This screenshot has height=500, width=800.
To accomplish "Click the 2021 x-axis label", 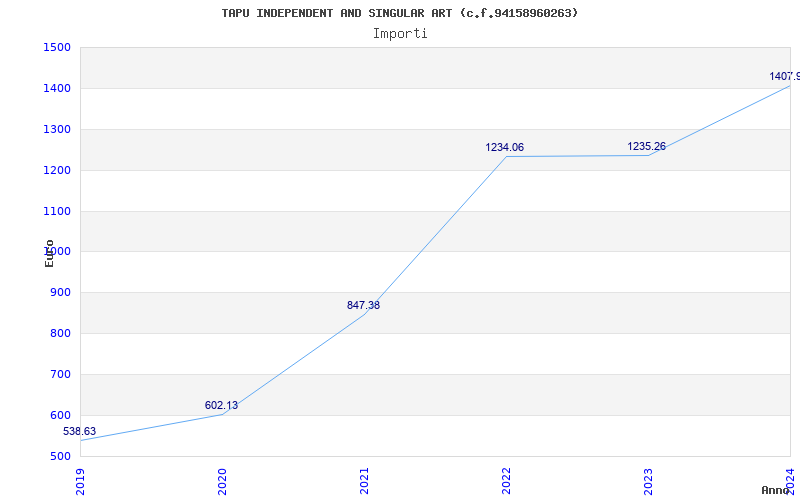I will [364, 481].
